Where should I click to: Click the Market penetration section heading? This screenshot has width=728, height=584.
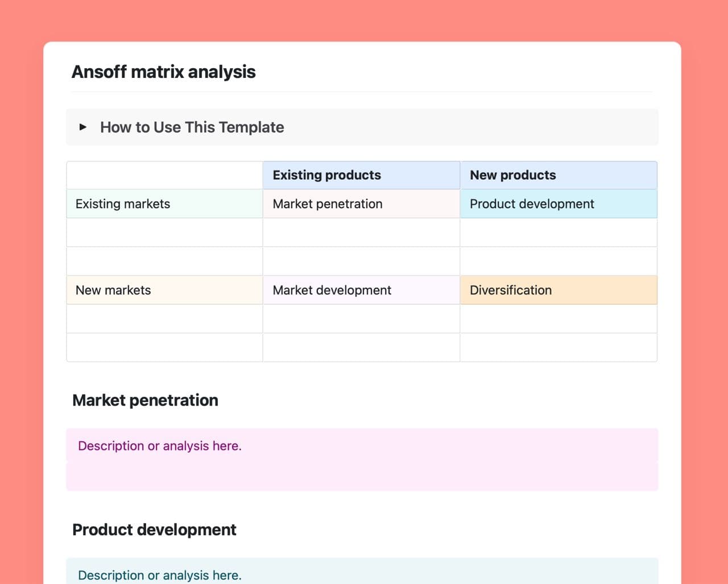click(x=145, y=400)
